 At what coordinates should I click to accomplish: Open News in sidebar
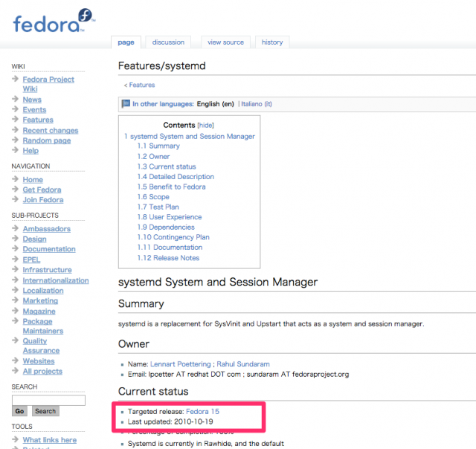pos(32,100)
